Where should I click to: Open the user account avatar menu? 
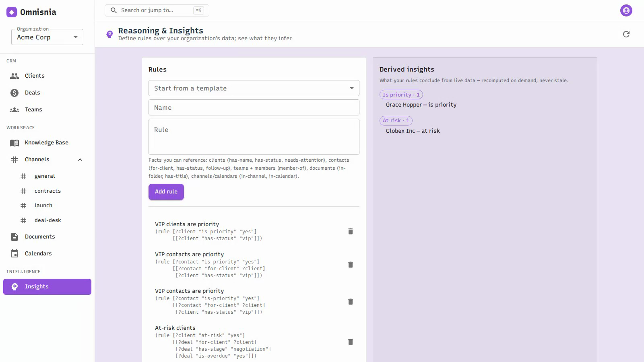[626, 10]
